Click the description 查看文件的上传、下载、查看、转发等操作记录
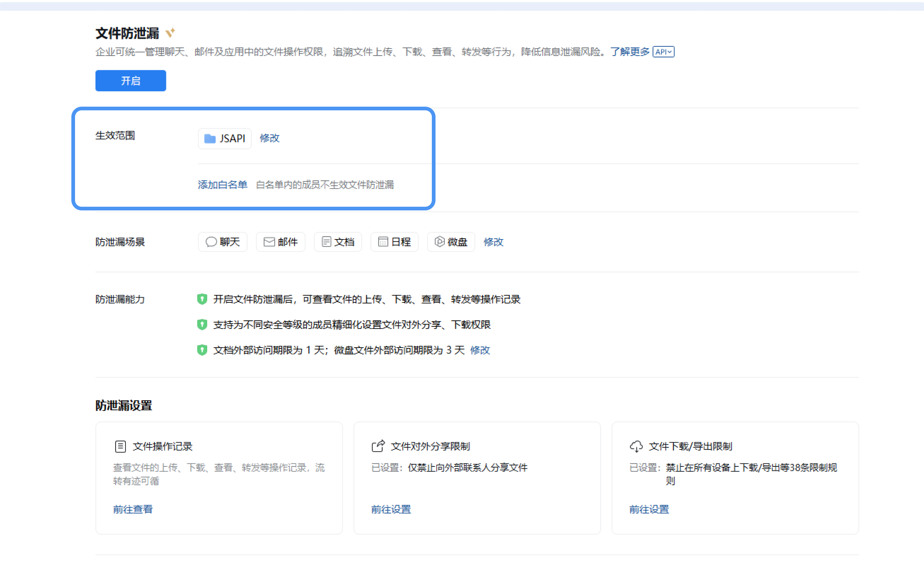Viewport: 924px width, 565px height. pyautogui.click(x=219, y=474)
